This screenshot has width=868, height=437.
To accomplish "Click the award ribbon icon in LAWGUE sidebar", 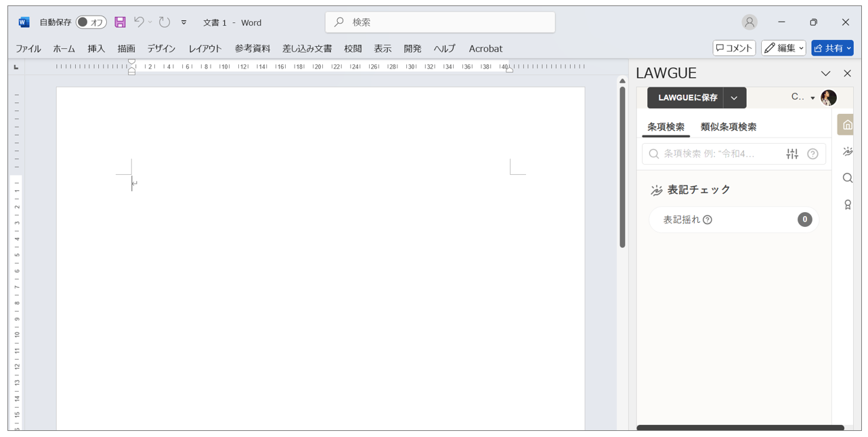I will tap(847, 205).
